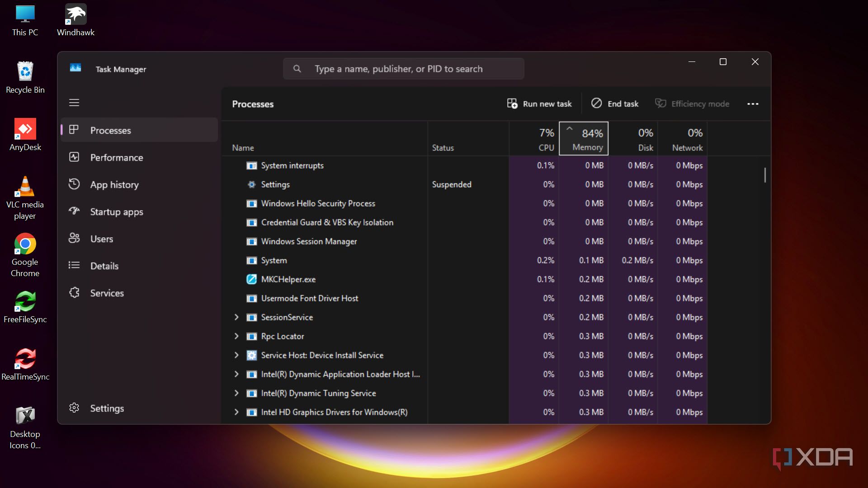Switch to the Users section
The image size is (868, 488).
[101, 239]
